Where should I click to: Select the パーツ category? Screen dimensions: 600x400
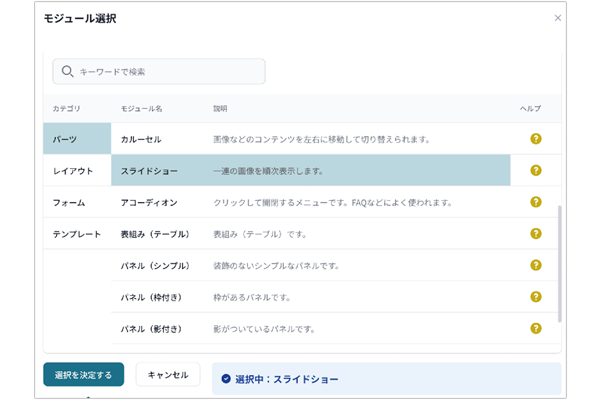76,139
